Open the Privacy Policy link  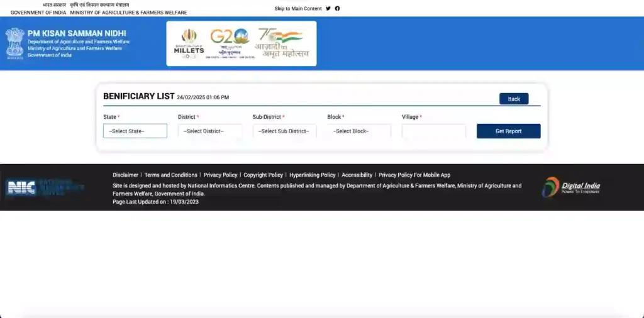(221, 175)
